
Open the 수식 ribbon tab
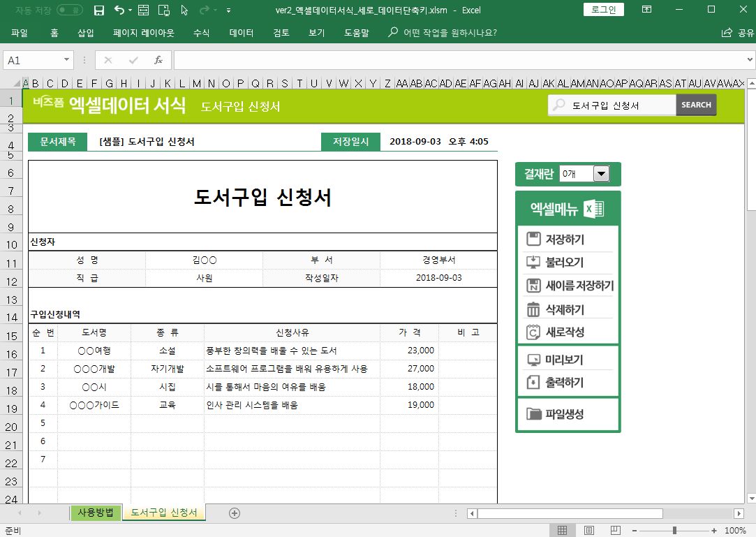point(201,33)
